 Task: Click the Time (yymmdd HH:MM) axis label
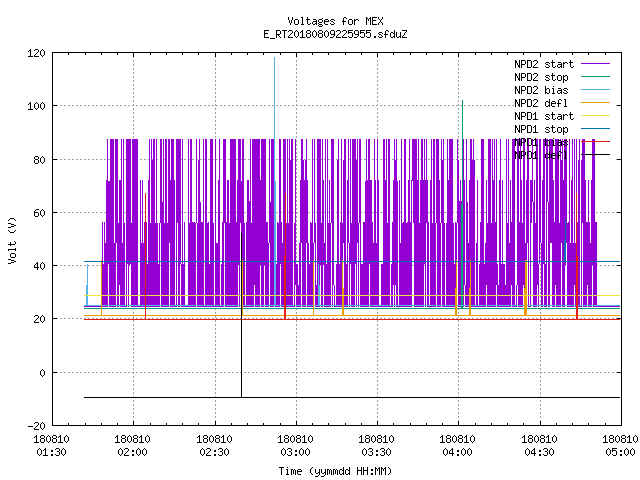(335, 471)
